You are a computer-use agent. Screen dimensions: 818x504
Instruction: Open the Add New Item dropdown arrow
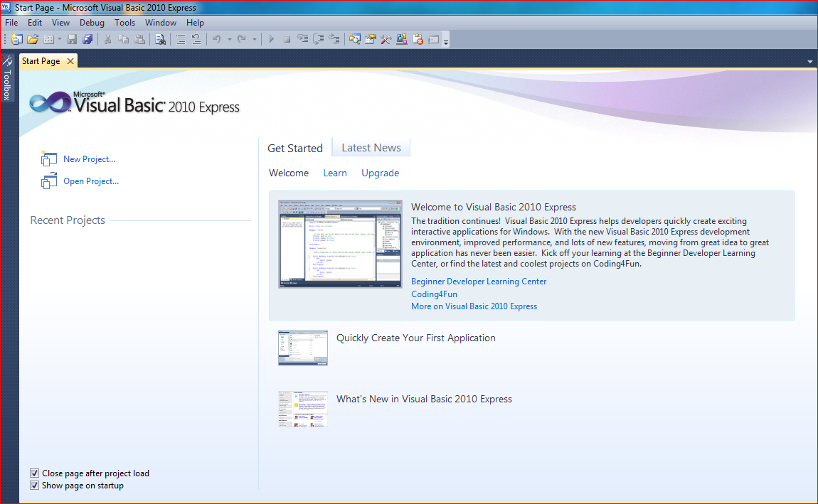click(x=60, y=39)
